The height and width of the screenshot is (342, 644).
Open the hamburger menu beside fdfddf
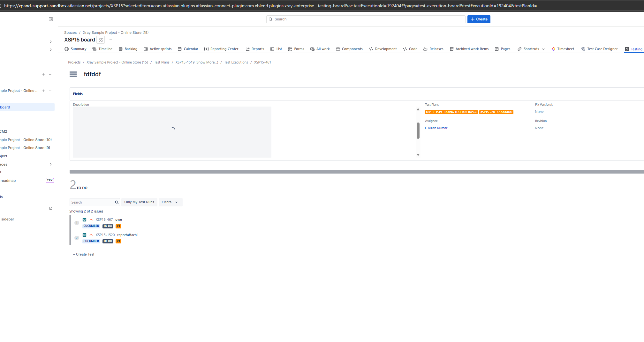coord(73,74)
